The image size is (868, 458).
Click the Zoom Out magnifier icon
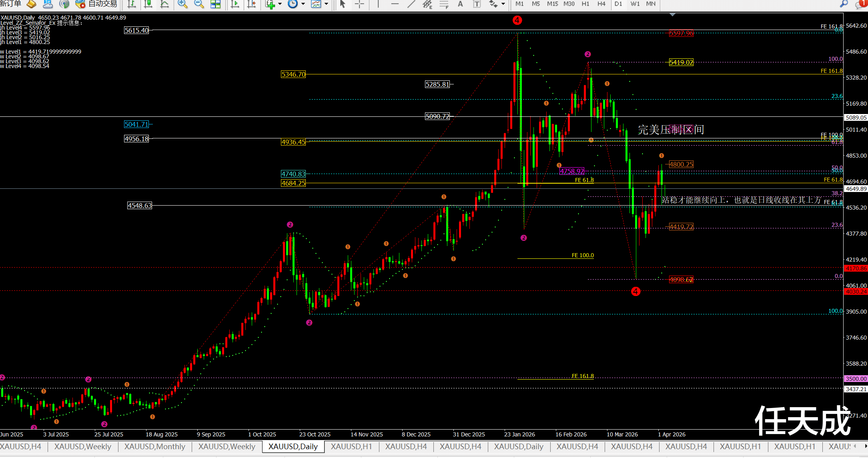pos(198,4)
